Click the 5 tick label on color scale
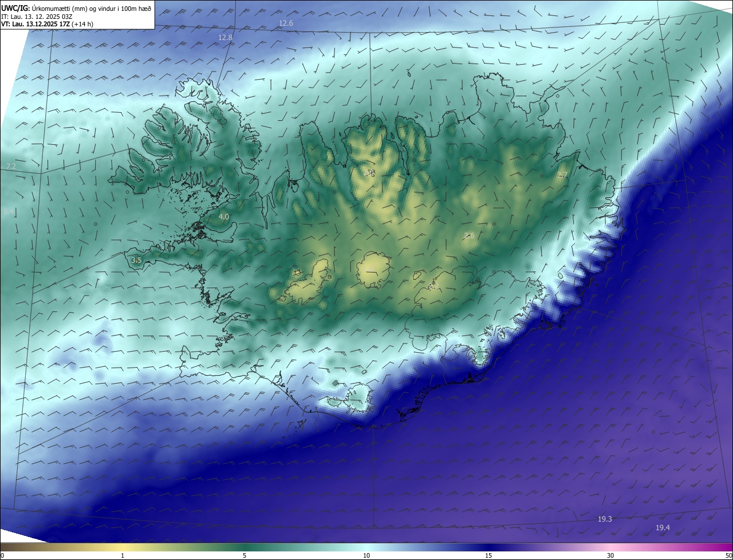The image size is (733, 560). coord(245,556)
